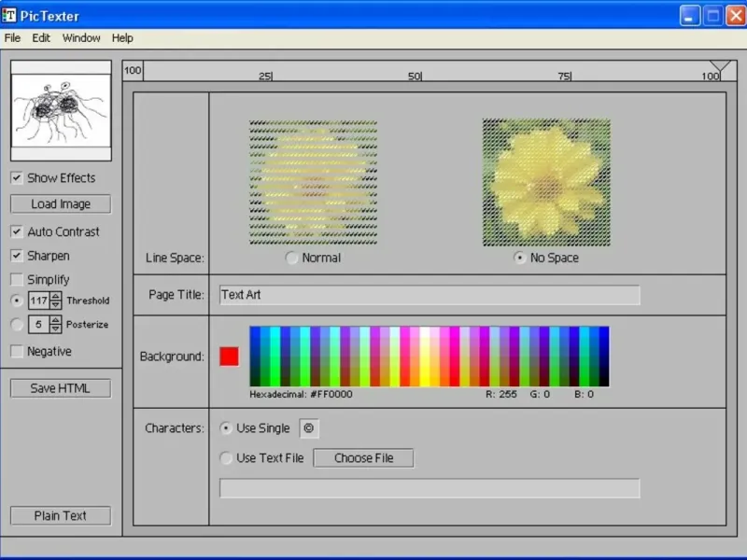The image size is (747, 560).
Task: Increase the Threshold value with up arrow
Action: click(x=56, y=297)
